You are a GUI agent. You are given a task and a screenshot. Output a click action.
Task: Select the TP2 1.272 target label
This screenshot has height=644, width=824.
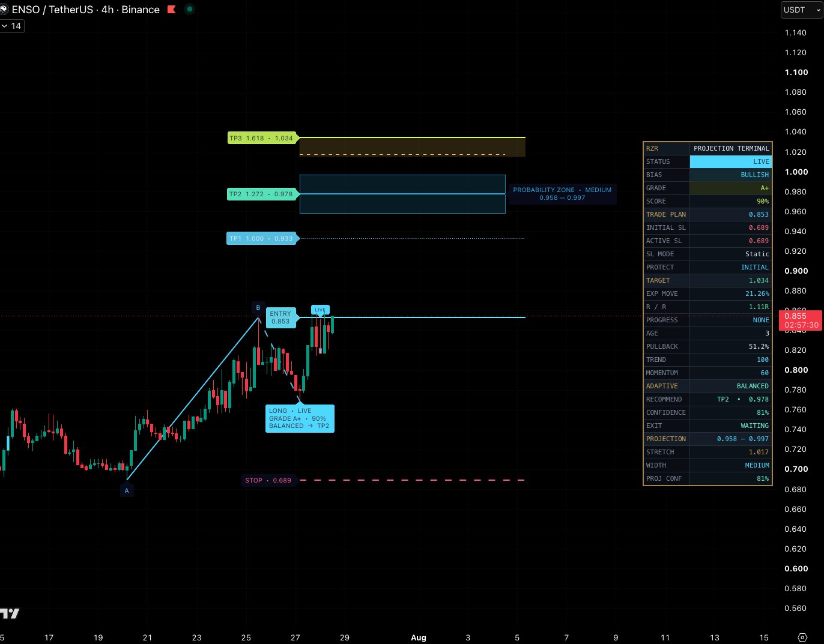click(262, 194)
